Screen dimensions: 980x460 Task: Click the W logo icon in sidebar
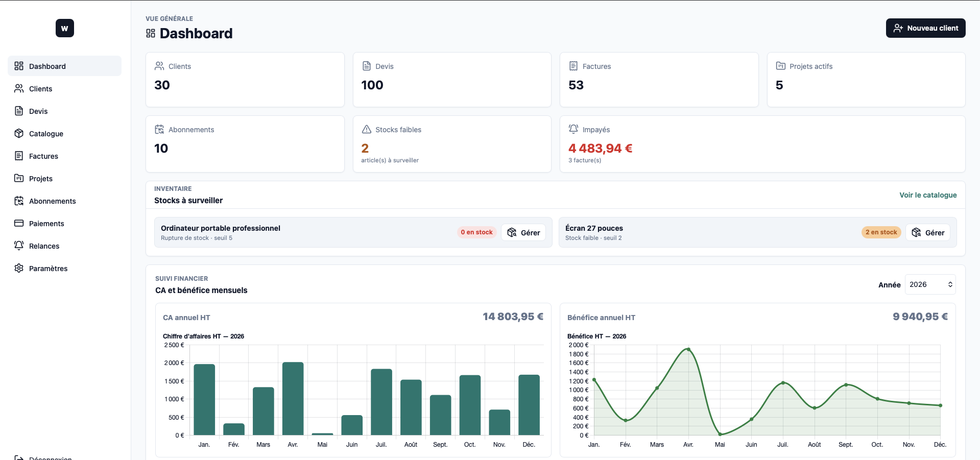[x=65, y=28]
